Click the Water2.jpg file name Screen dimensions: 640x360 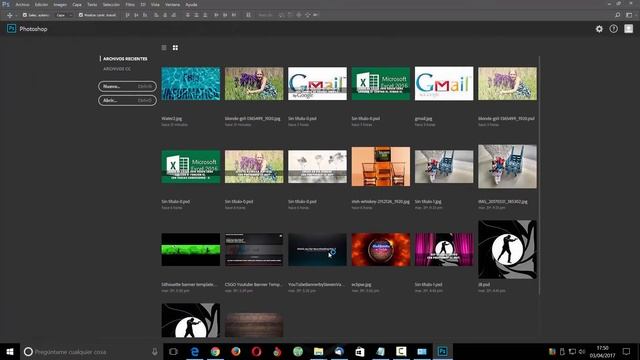point(171,119)
